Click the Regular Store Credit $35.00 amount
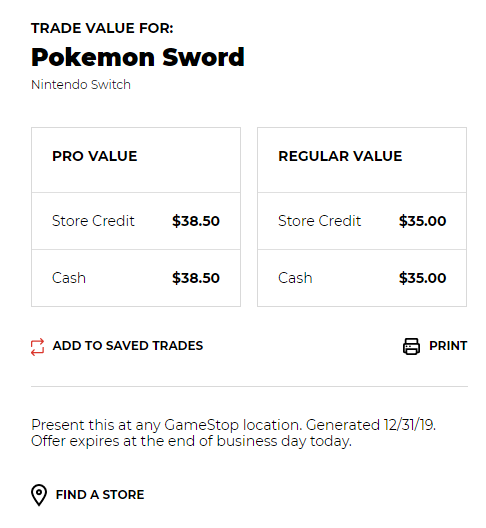 pyautogui.click(x=422, y=221)
